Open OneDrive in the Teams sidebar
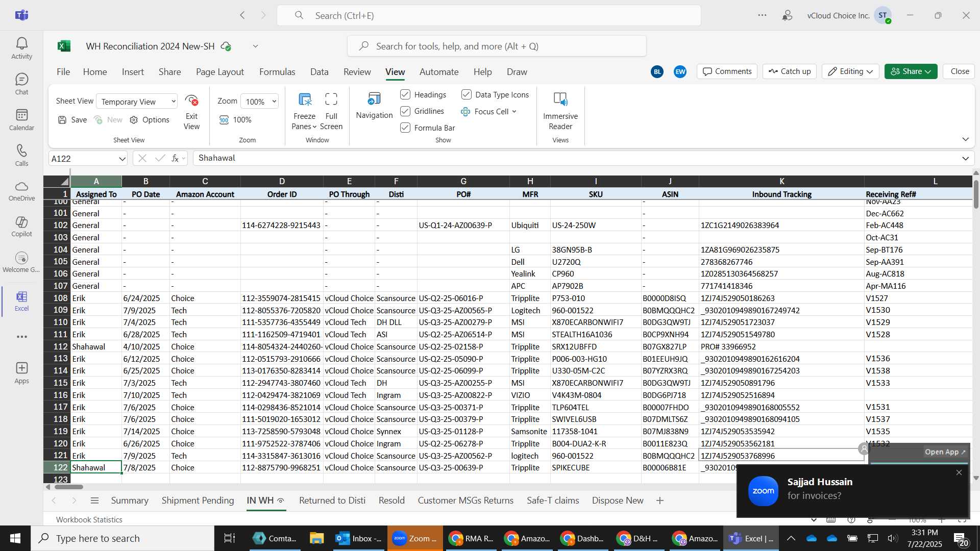This screenshot has height=551, width=980. (x=21, y=191)
